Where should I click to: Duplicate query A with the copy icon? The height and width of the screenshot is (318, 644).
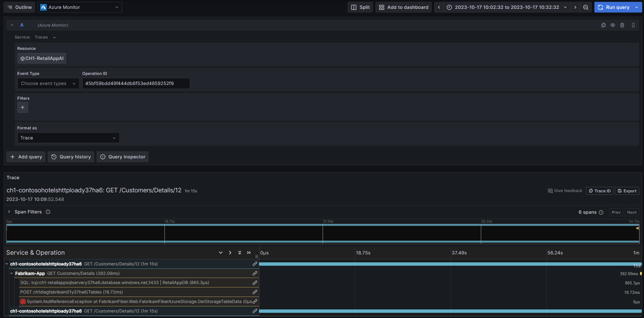603,25
